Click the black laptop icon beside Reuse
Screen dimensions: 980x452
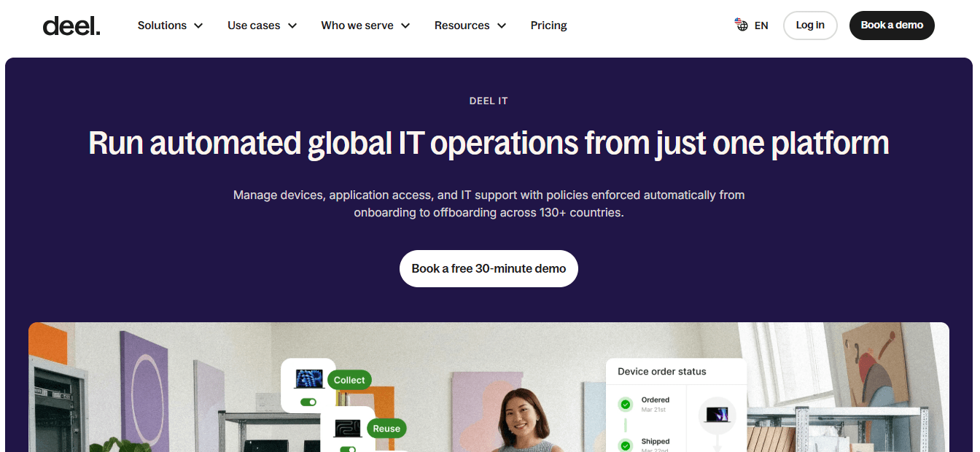[348, 428]
